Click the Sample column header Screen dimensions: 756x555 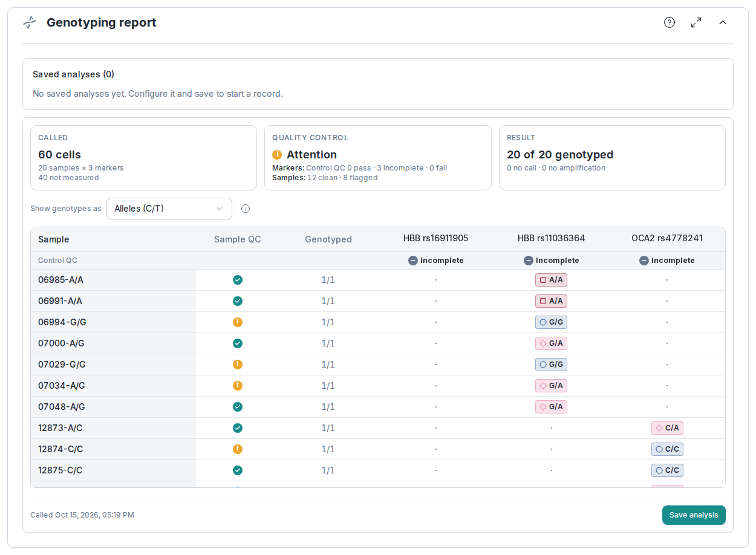tap(54, 239)
